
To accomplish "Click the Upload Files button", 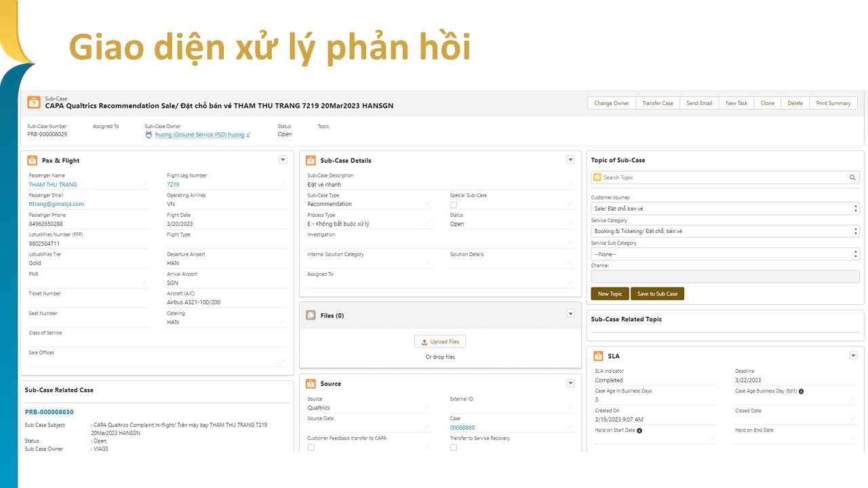I will point(440,342).
